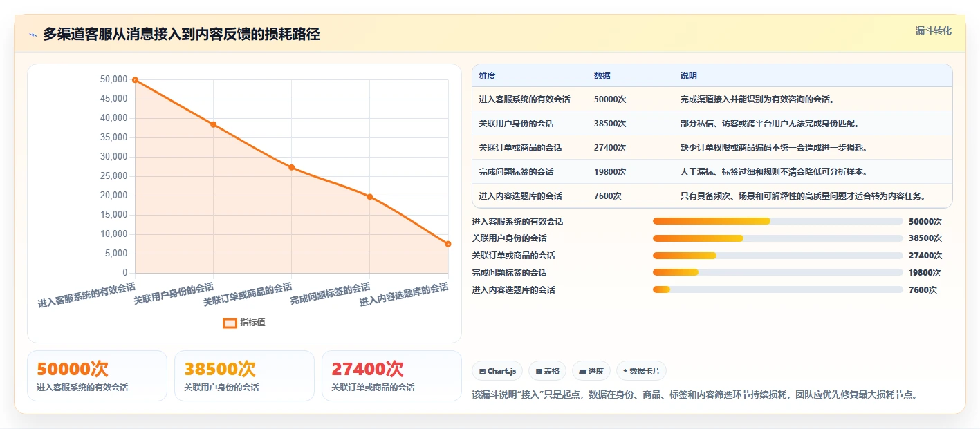The width and height of the screenshot is (980, 429).
Task: Click the 19800次 value right of the progress bar
Action: [x=925, y=273]
